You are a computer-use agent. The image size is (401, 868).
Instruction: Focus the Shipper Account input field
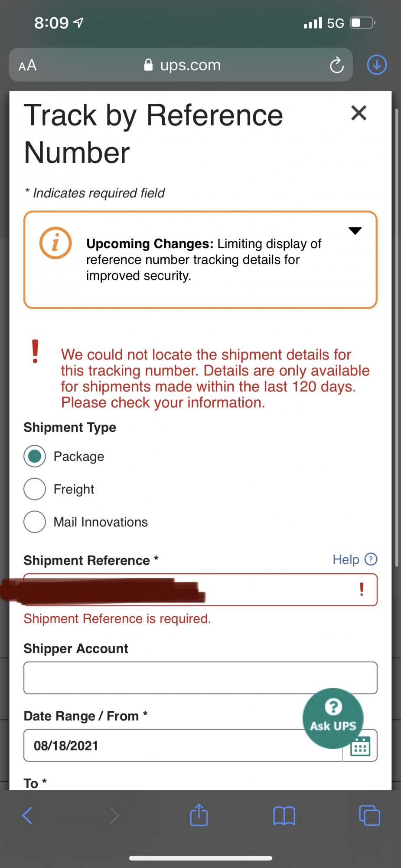(200, 677)
